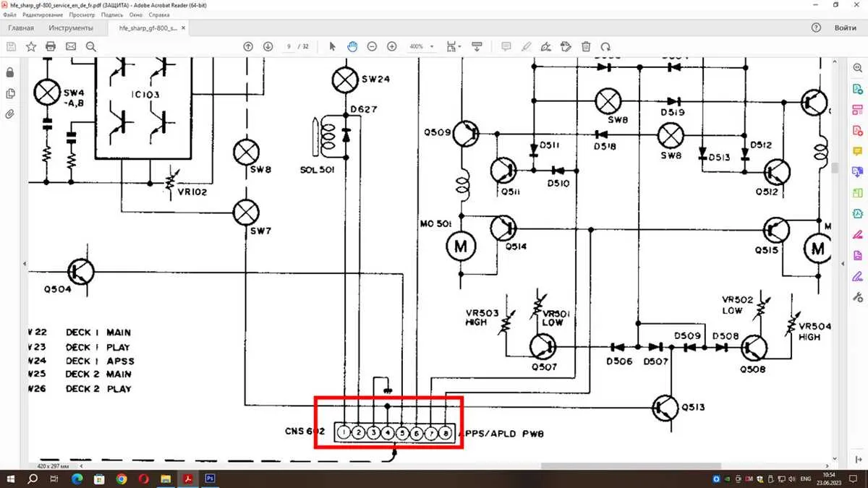
Task: Open the Подпись menu
Action: coord(112,14)
